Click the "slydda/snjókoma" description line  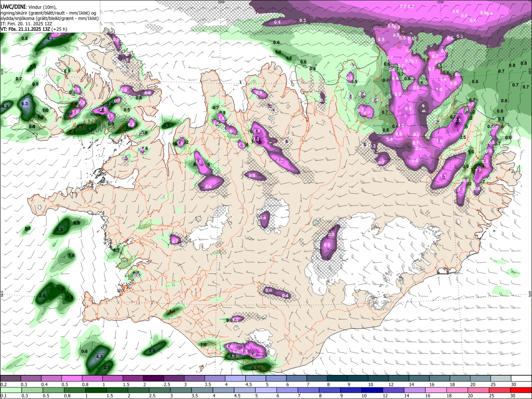[49, 18]
